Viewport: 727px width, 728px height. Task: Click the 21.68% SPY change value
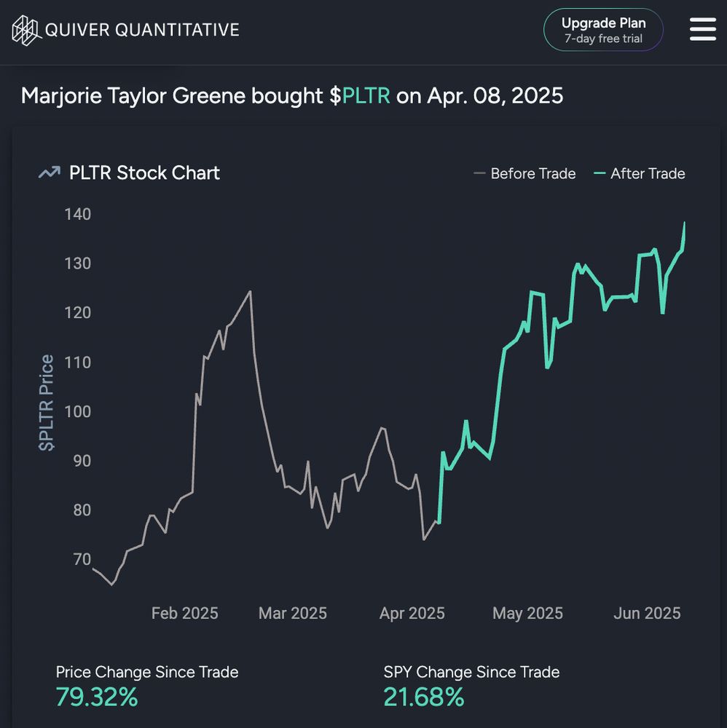[x=424, y=697]
